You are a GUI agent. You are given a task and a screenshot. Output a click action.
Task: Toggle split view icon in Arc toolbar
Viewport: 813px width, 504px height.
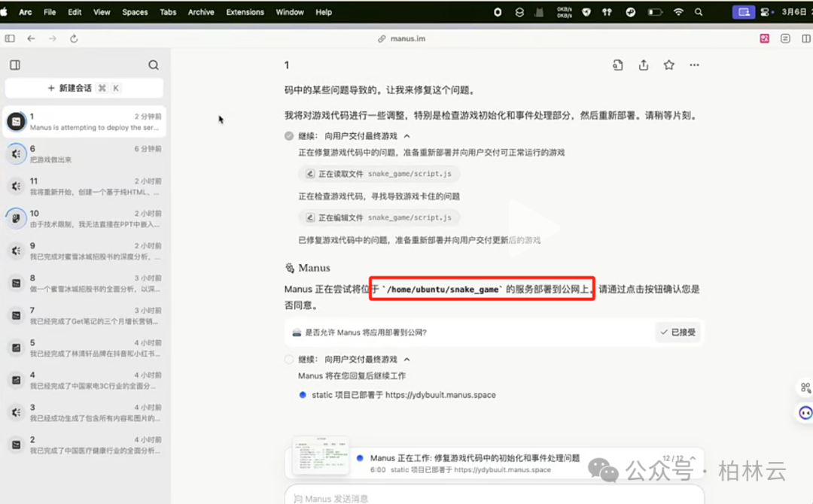point(806,38)
